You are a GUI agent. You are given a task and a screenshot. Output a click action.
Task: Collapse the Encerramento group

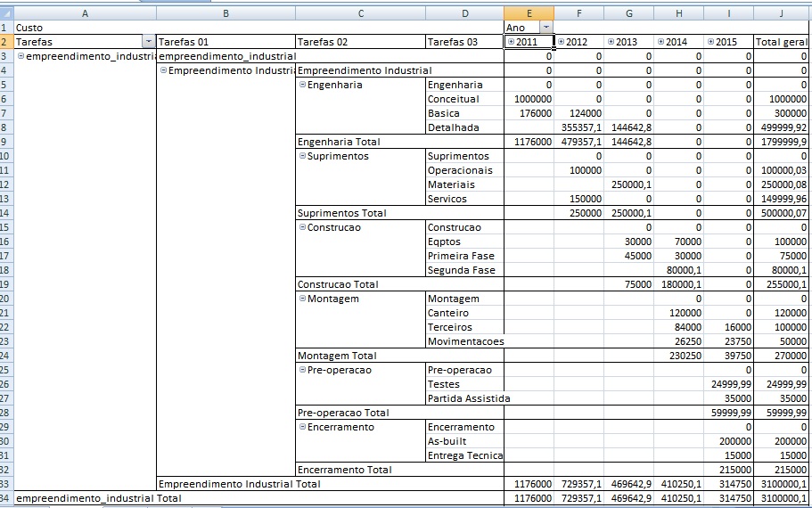(x=302, y=427)
